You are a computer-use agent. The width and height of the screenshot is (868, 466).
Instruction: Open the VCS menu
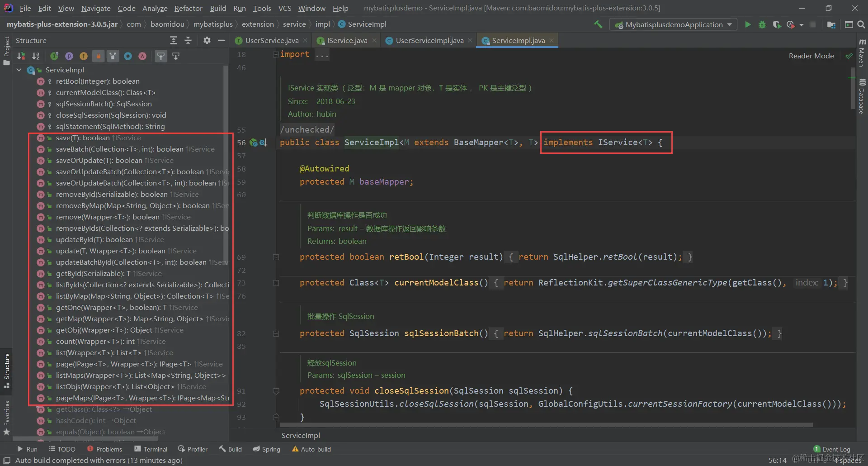(x=285, y=8)
